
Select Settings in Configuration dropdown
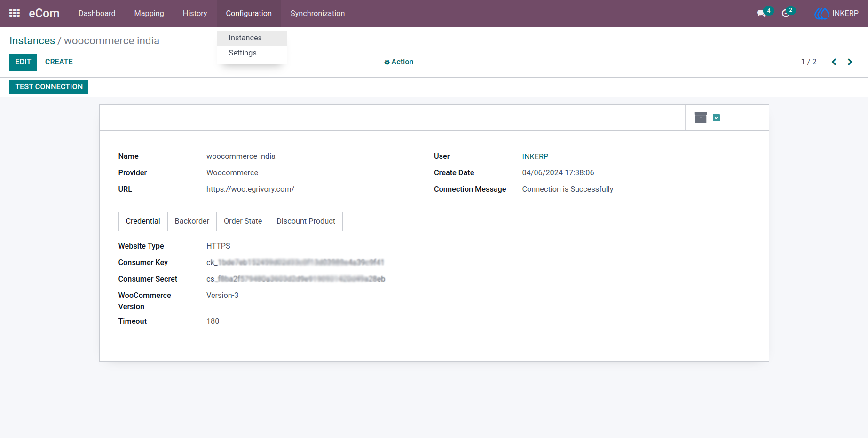252,53
